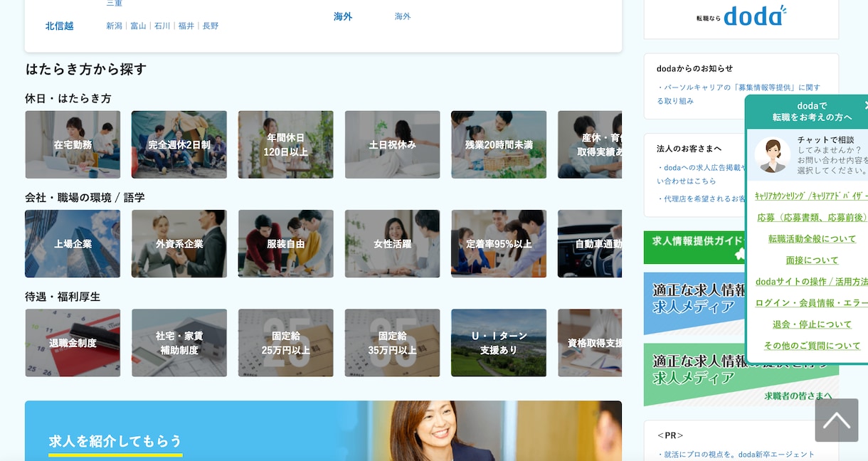Select the 定着率95%以上 tile
Viewport: 868px width, 461px height.
(499, 243)
